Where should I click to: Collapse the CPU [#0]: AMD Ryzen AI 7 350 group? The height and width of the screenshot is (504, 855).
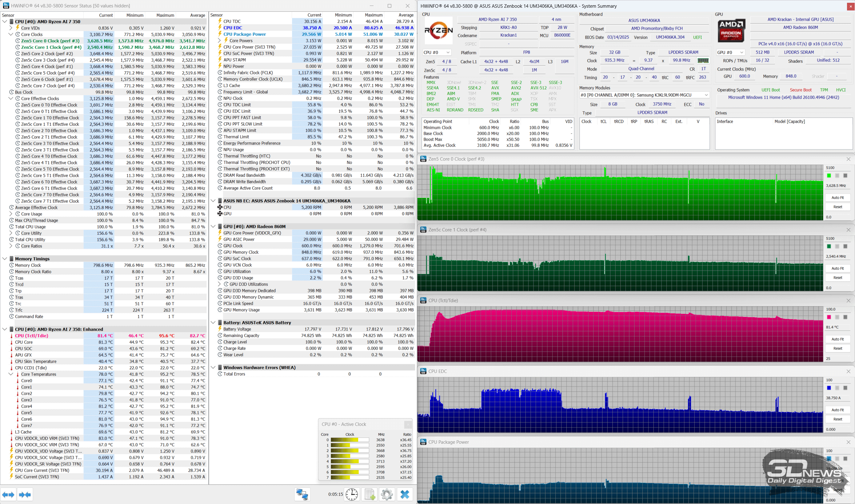(5, 22)
